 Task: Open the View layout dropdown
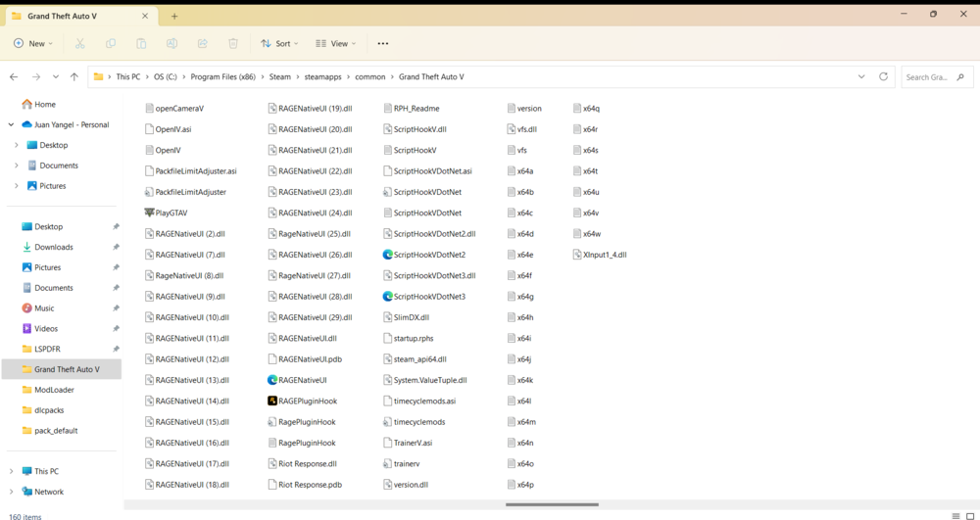click(x=335, y=44)
